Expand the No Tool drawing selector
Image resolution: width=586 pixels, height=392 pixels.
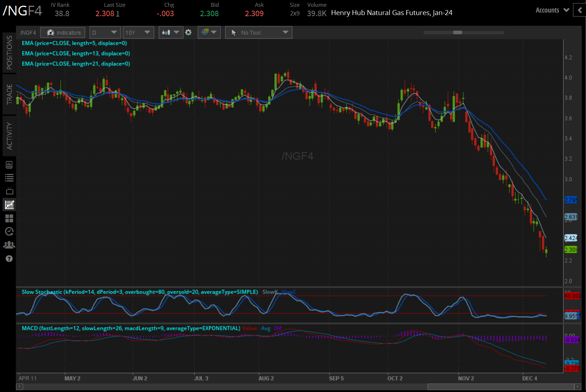[x=259, y=33]
